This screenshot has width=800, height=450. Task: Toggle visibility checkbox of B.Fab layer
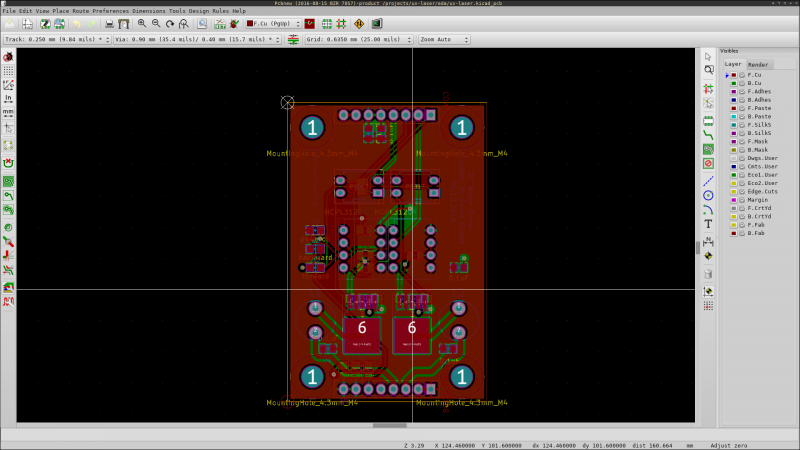(742, 233)
